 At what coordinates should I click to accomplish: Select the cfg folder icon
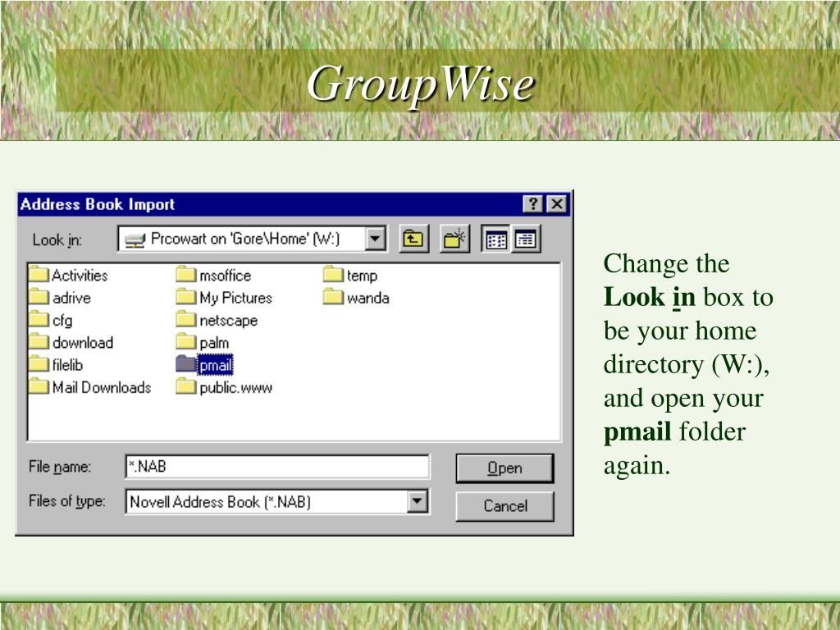click(39, 319)
